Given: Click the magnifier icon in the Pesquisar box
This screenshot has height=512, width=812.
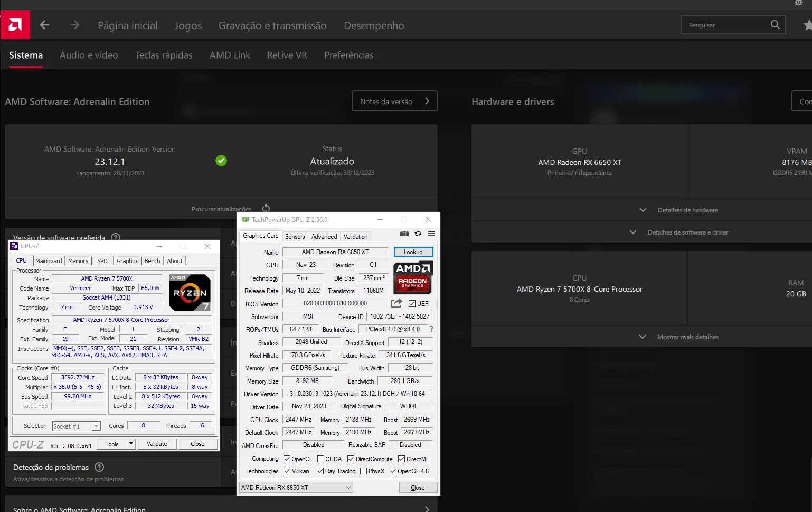Looking at the screenshot, I should (775, 25).
